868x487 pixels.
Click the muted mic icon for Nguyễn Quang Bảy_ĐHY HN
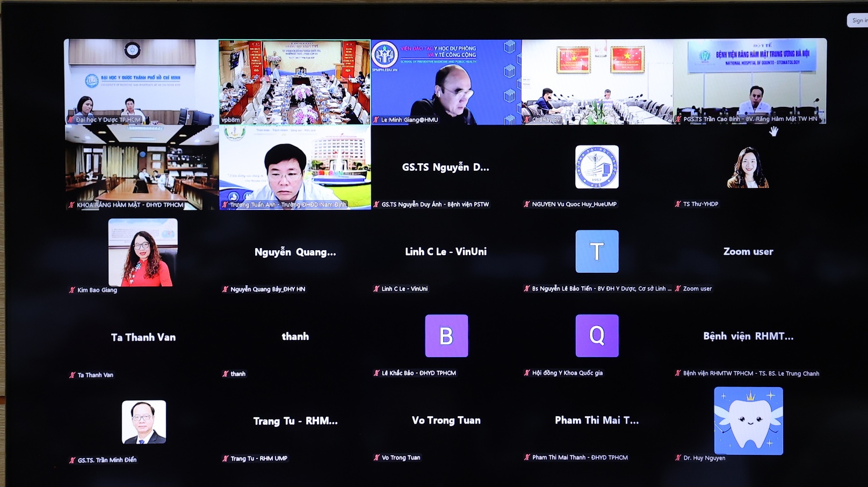(226, 289)
